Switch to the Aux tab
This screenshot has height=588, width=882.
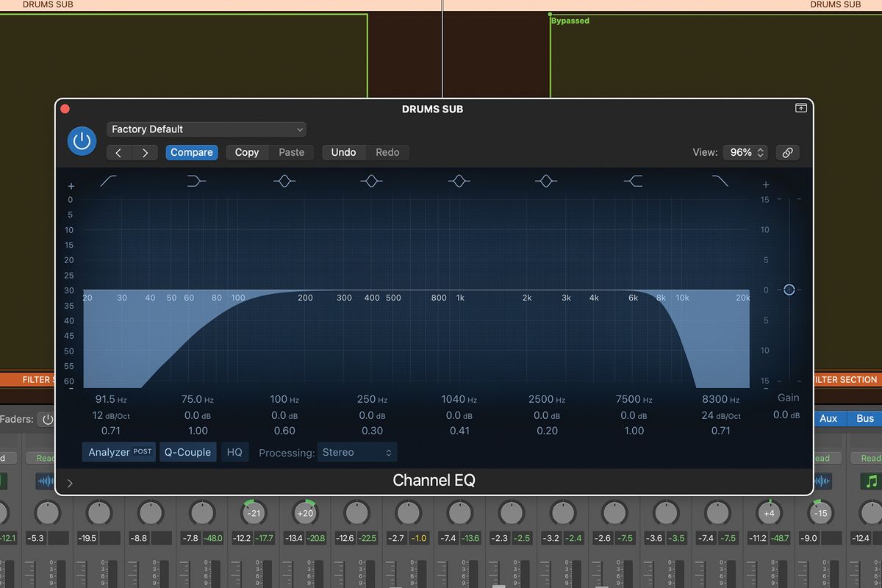[x=830, y=418]
